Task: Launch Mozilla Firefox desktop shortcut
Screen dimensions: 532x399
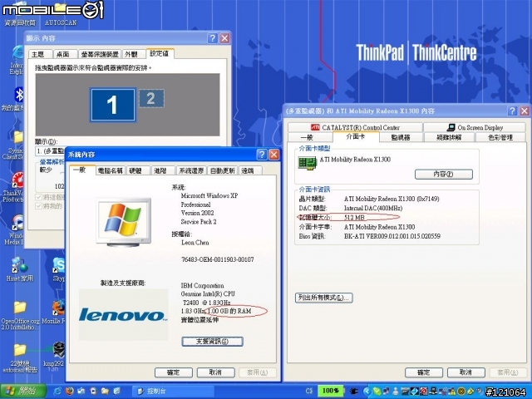Action: (59, 308)
